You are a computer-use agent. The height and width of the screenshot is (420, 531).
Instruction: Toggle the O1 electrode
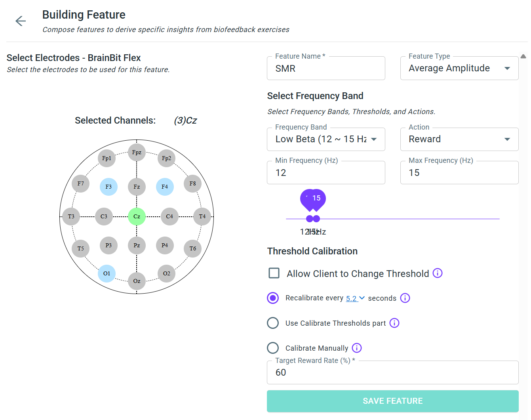(x=107, y=273)
